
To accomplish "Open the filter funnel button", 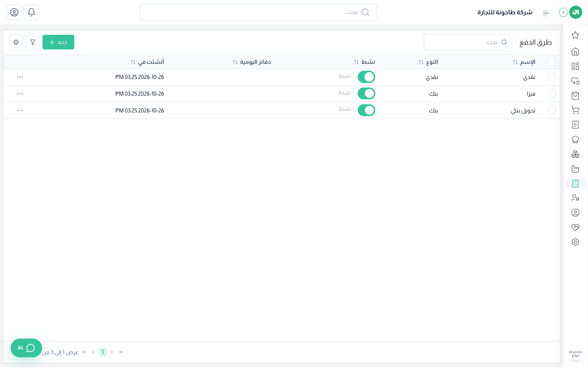I will coord(33,42).
